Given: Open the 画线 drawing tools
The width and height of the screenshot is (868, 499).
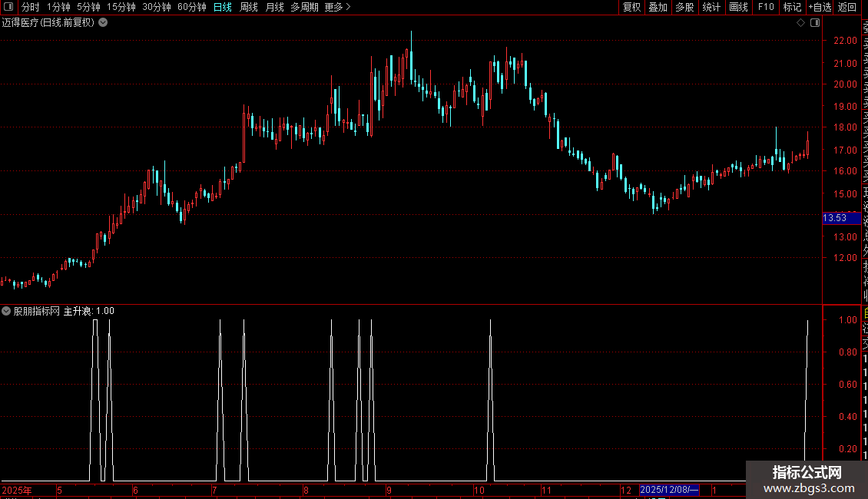Looking at the screenshot, I should point(738,7).
